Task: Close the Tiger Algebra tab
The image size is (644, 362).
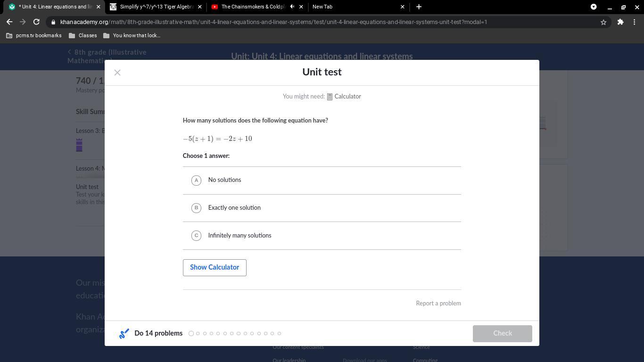Action: (199, 7)
